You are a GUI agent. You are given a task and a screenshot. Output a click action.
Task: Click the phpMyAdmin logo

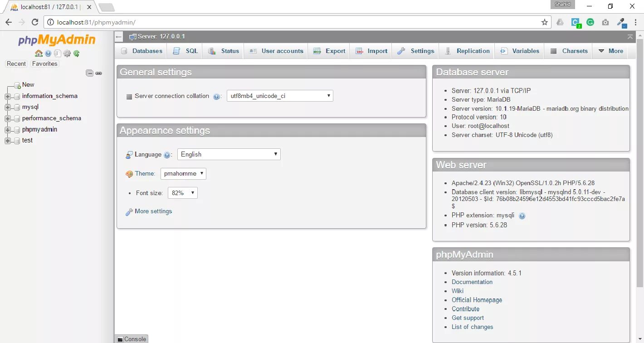(x=57, y=40)
